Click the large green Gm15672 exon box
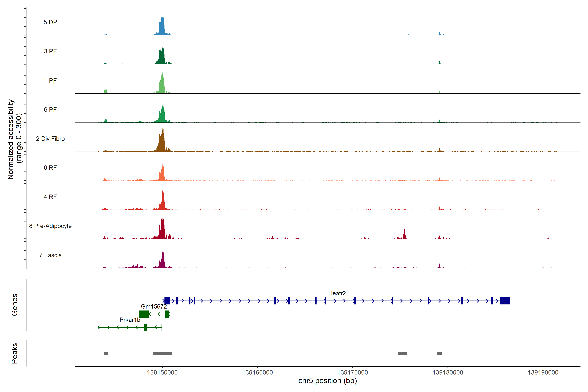The height and width of the screenshot is (392, 588). [144, 314]
